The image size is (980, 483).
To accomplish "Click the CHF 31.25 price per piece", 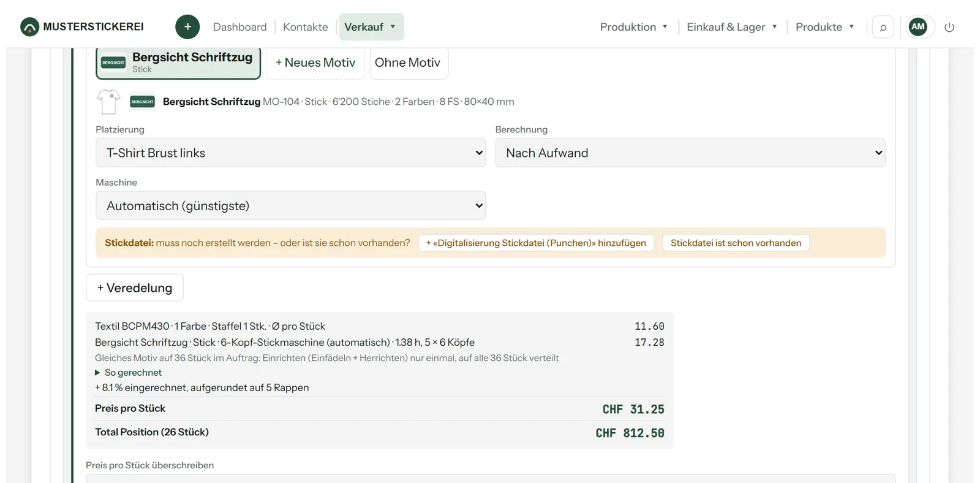I will (633, 409).
